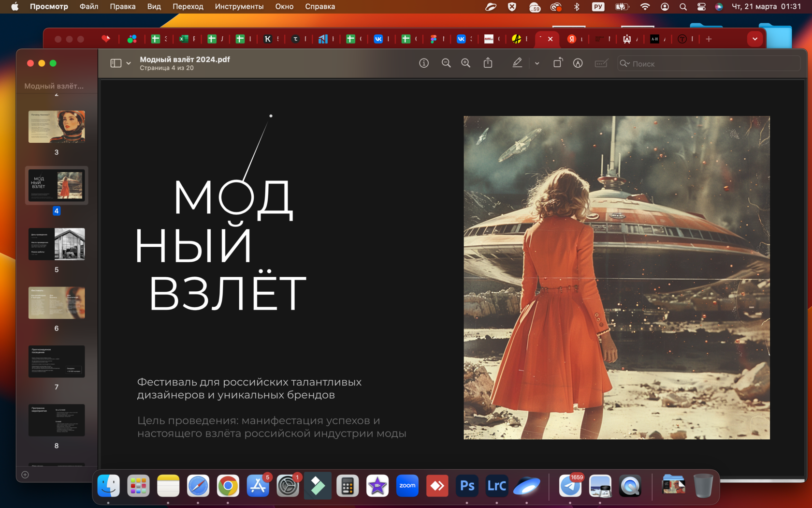The width and height of the screenshot is (812, 508).
Task: Open Zoom from the Dock
Action: coord(407,486)
